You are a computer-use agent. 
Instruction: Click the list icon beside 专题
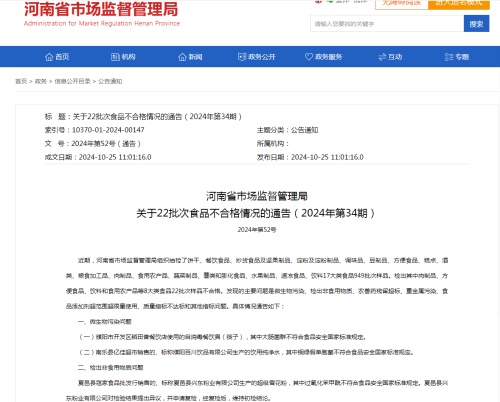[449, 57]
